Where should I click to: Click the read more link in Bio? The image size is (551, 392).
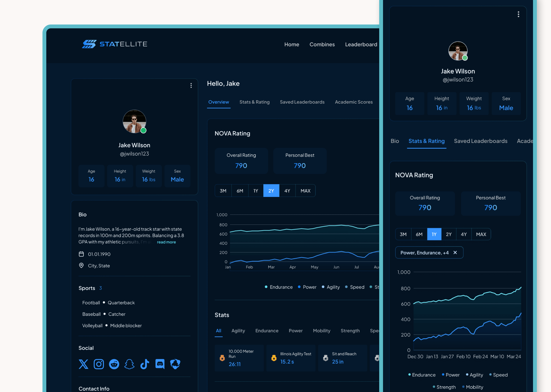(166, 242)
